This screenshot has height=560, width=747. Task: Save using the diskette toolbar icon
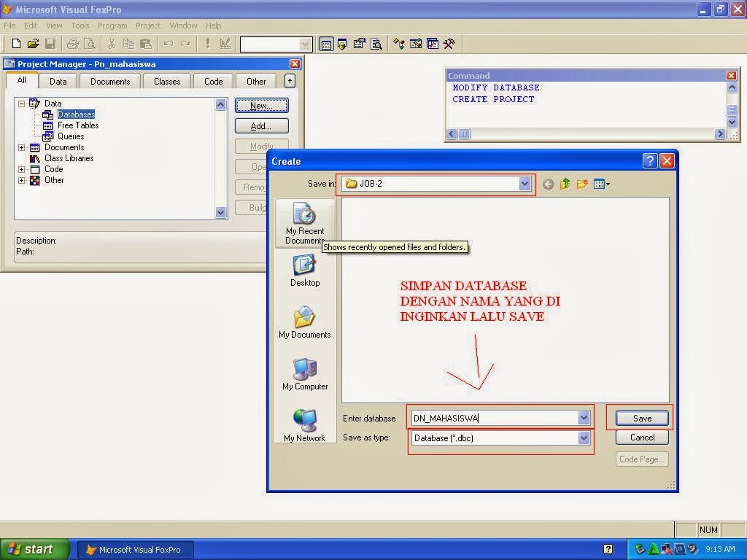pos(51,44)
